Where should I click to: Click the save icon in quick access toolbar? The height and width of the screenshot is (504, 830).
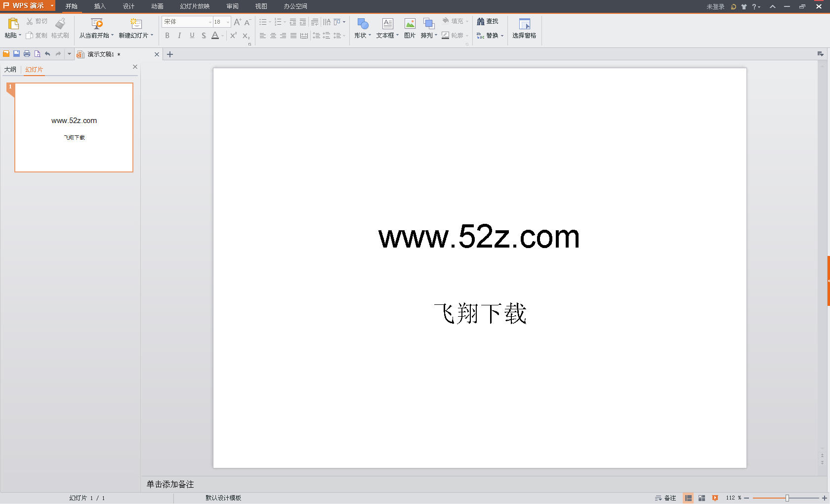[x=16, y=54]
